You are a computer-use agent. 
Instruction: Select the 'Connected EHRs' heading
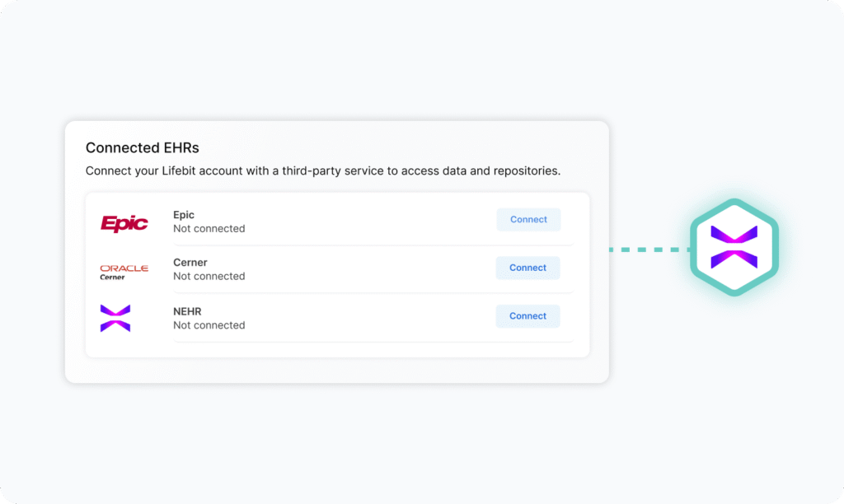[x=142, y=147]
